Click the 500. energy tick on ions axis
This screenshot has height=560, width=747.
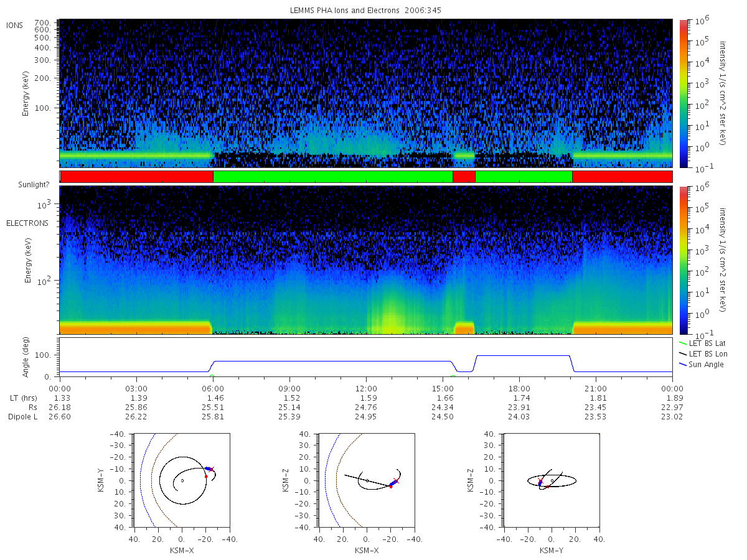click(42, 37)
